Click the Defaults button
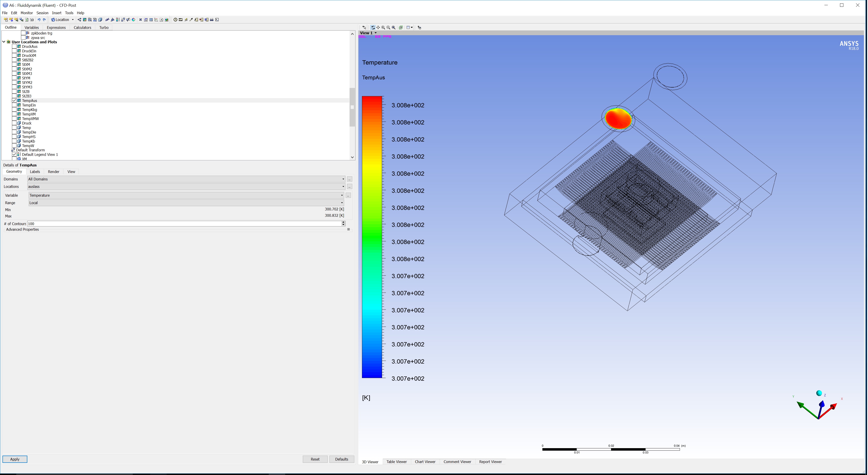 [x=341, y=459]
